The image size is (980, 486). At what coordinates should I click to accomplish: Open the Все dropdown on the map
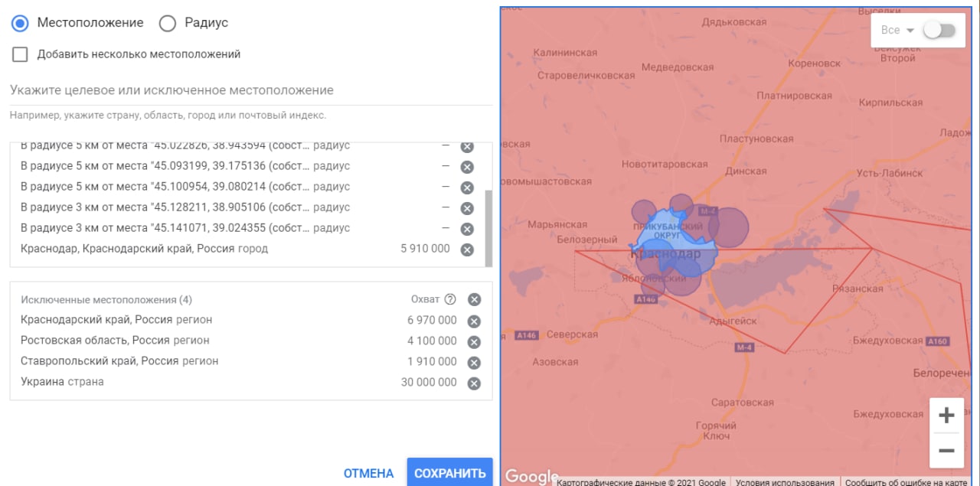click(x=897, y=31)
